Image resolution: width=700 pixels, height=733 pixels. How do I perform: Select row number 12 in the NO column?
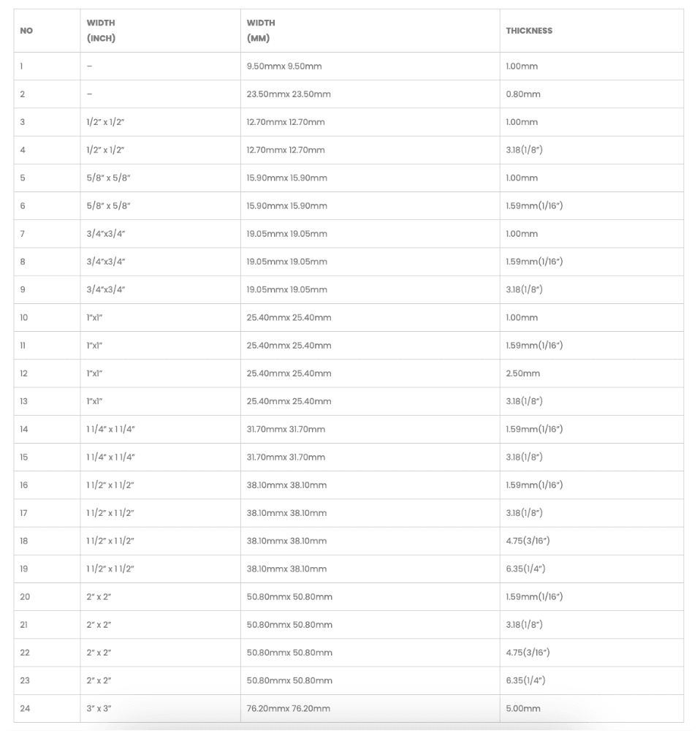pyautogui.click(x=24, y=373)
